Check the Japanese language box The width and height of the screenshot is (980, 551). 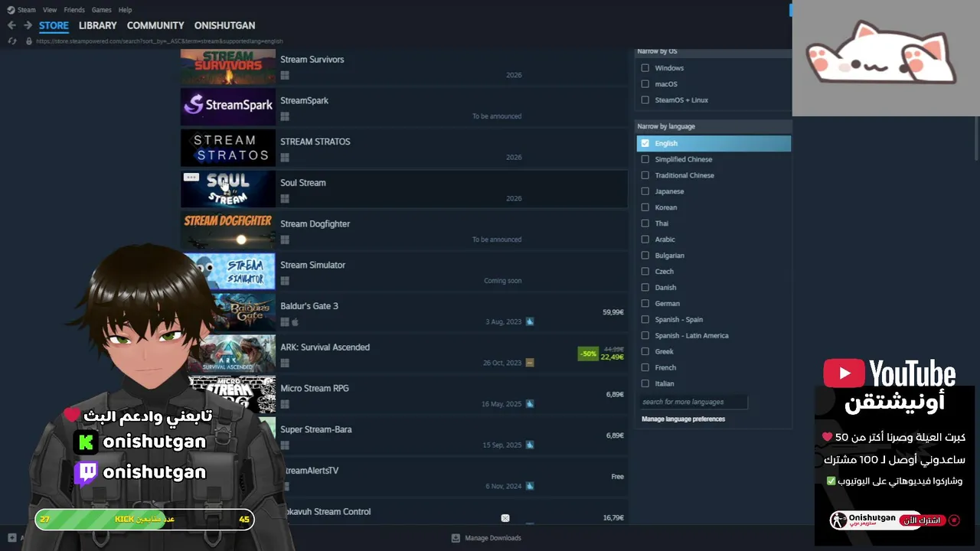645,191
